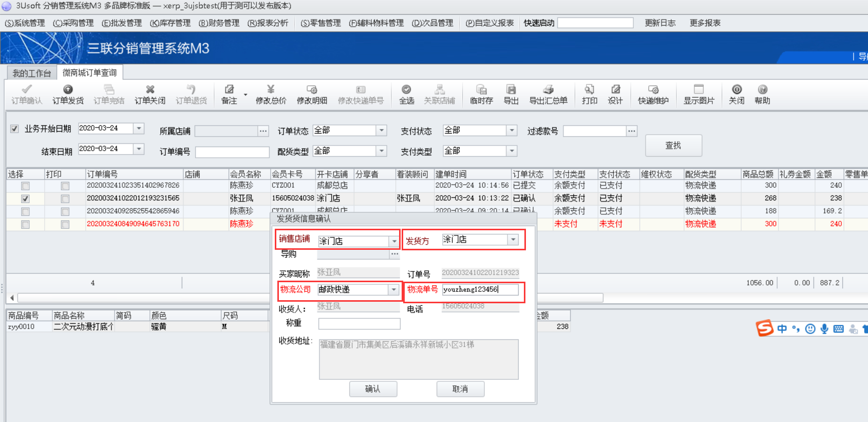Click the horizontal scrollbar left arrow
The image size is (868, 422).
(12, 298)
